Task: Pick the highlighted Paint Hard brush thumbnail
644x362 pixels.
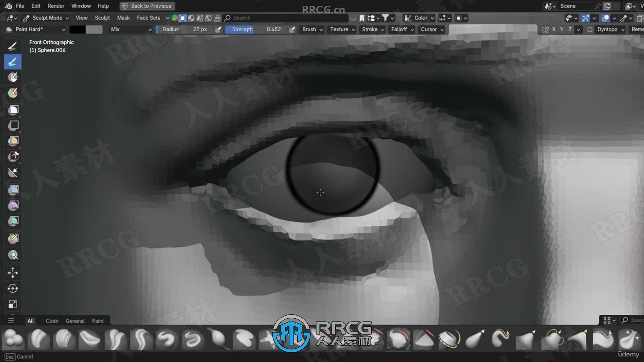Action: coord(399,339)
